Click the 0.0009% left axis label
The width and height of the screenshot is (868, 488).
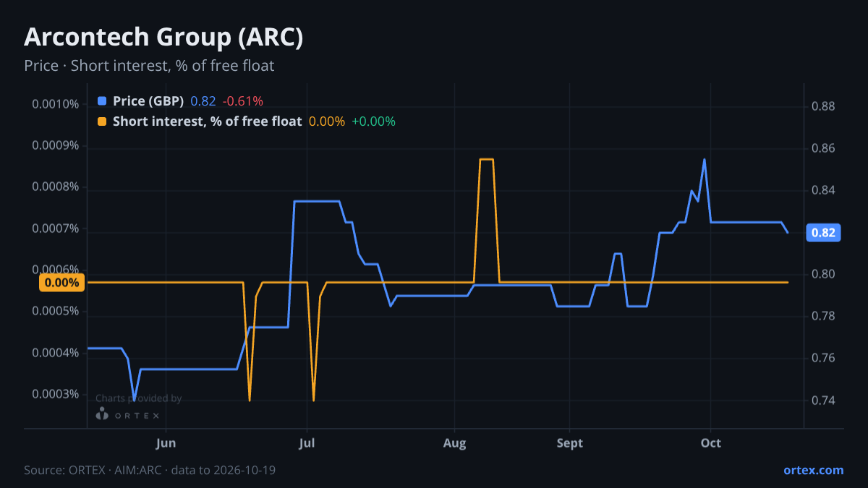(55, 146)
